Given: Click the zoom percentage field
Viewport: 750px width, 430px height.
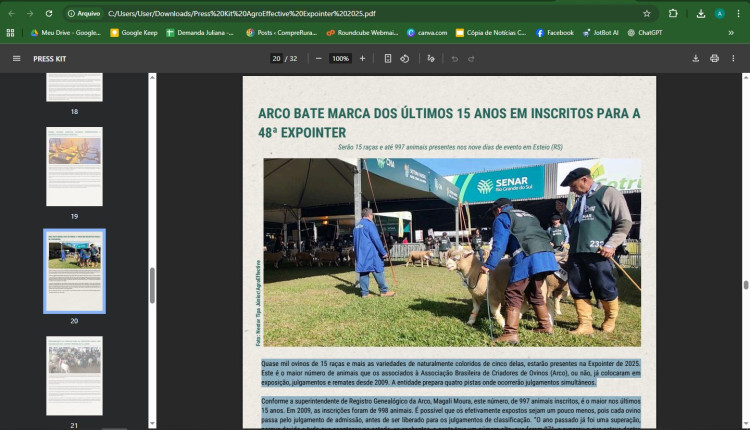Looking at the screenshot, I should [340, 58].
